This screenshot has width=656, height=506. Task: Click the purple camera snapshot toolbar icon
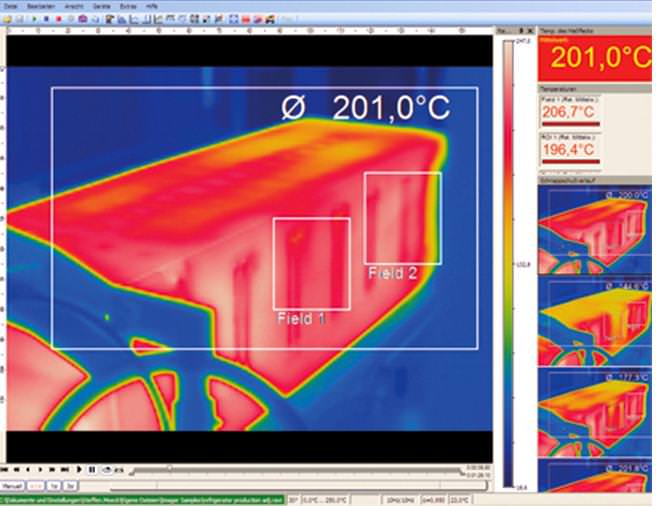(x=83, y=19)
